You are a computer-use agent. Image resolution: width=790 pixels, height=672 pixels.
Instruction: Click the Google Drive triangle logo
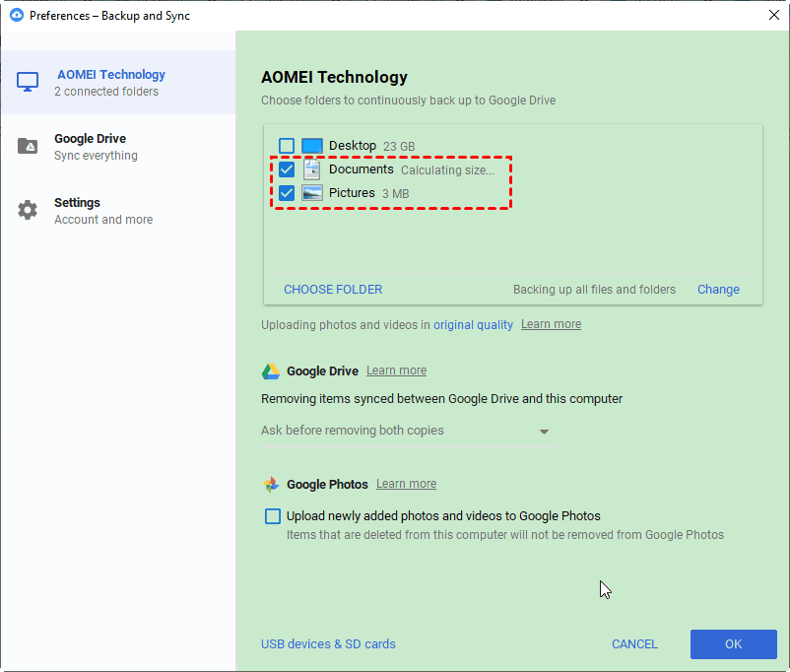pyautogui.click(x=271, y=371)
